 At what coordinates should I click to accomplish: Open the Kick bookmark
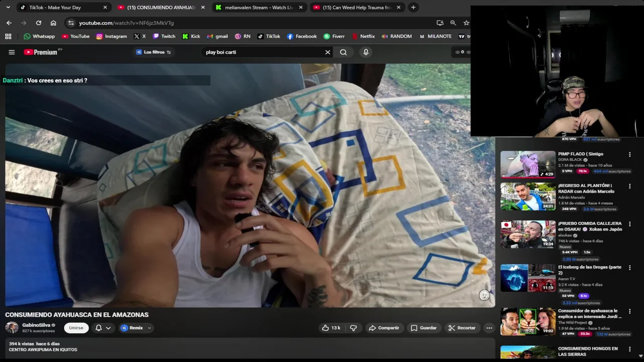point(191,36)
